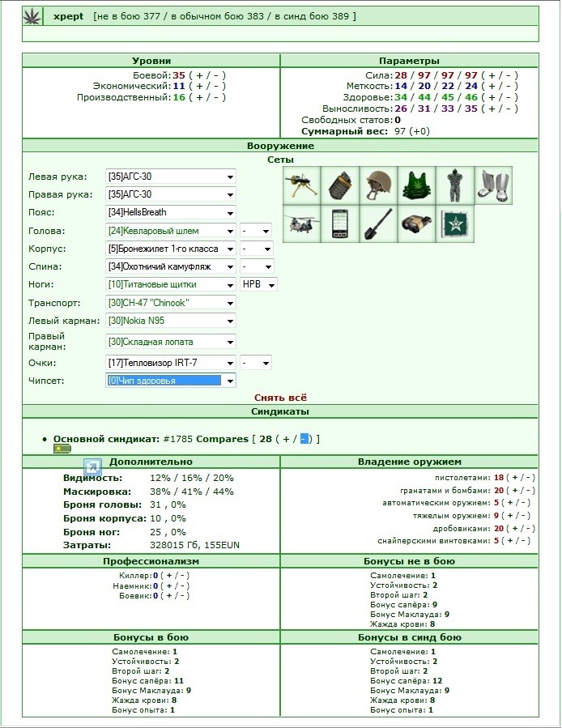
Task: Open the Левый карман Nokia N95 dropdown
Action: (170, 321)
